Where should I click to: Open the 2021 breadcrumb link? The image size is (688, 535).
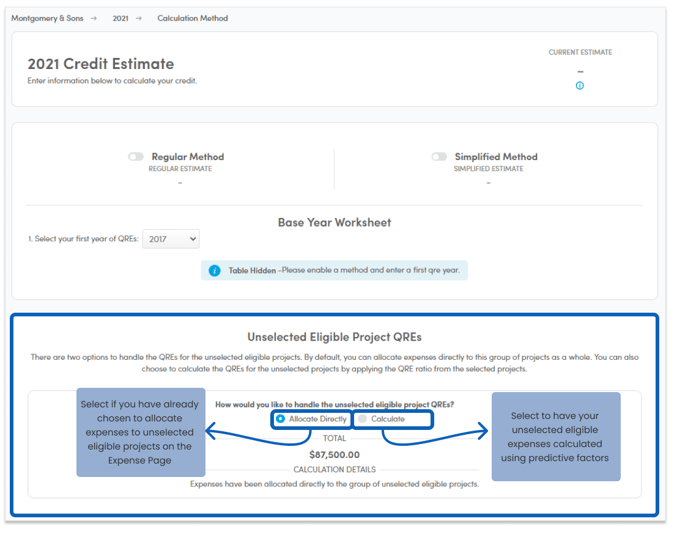(120, 18)
